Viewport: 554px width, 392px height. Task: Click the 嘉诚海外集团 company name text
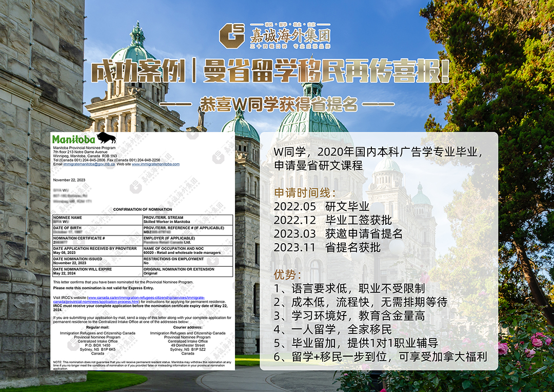point(290,35)
